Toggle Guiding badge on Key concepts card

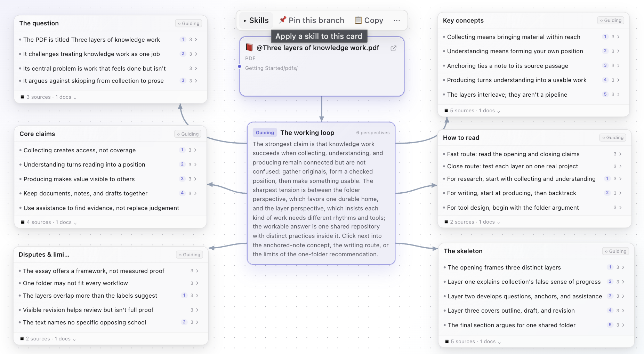point(611,21)
